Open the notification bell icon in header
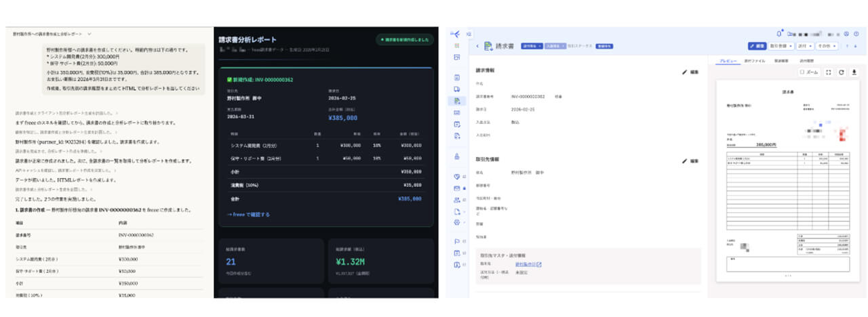Viewport: 868px width, 317px height. 780,33
